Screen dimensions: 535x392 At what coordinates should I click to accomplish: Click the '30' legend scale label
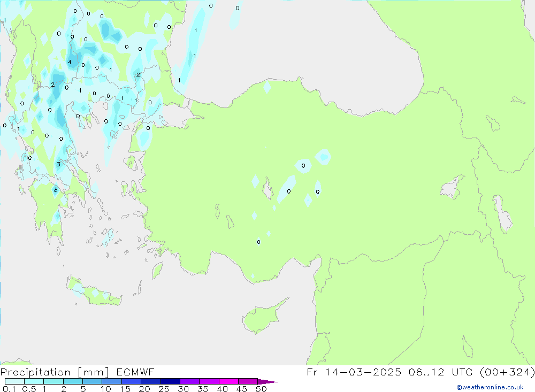click(184, 389)
